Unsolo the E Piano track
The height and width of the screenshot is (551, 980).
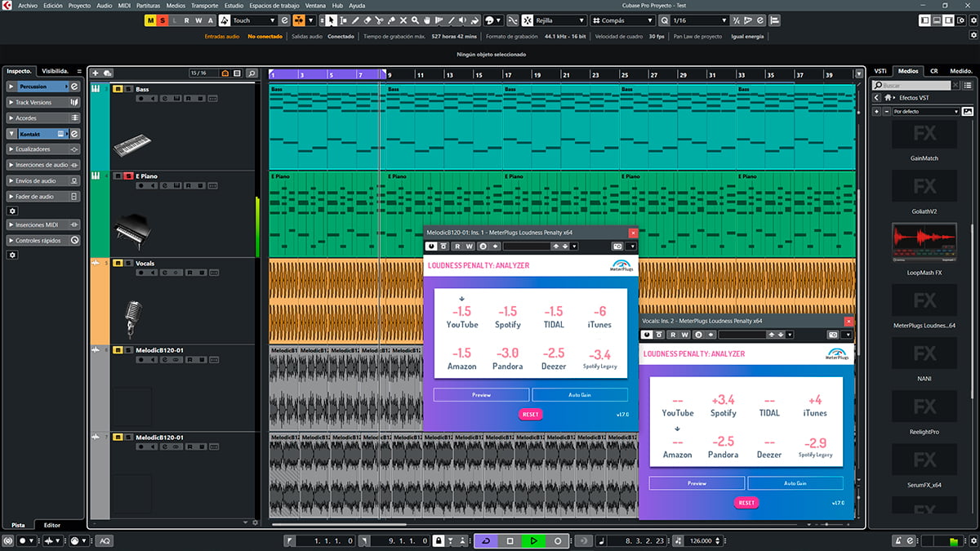(128, 176)
